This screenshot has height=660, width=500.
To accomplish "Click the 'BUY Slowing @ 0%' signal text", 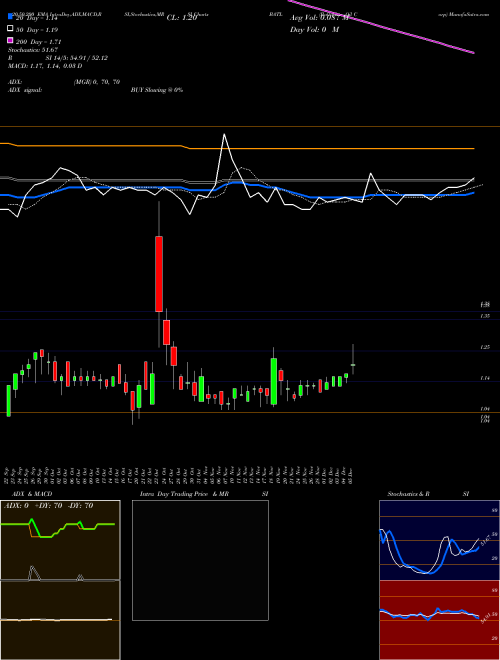I will 157,90.
